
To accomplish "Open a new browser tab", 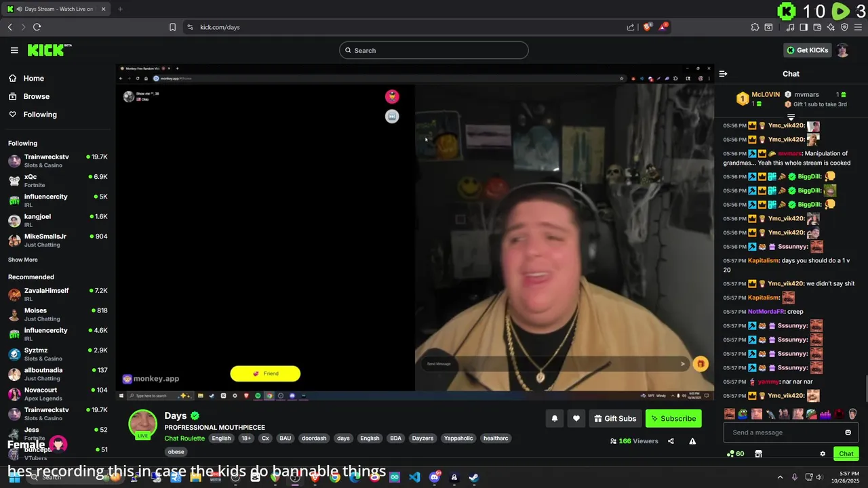I will click(x=120, y=9).
